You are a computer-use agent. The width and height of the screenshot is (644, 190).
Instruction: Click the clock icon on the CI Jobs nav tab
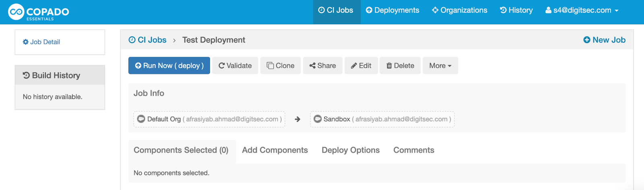[x=322, y=10]
